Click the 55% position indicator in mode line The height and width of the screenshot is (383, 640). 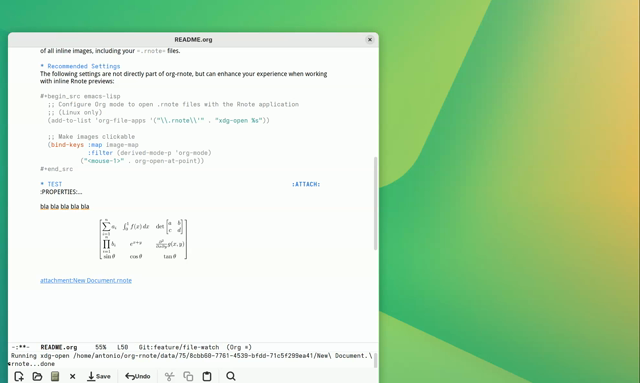tap(100, 347)
